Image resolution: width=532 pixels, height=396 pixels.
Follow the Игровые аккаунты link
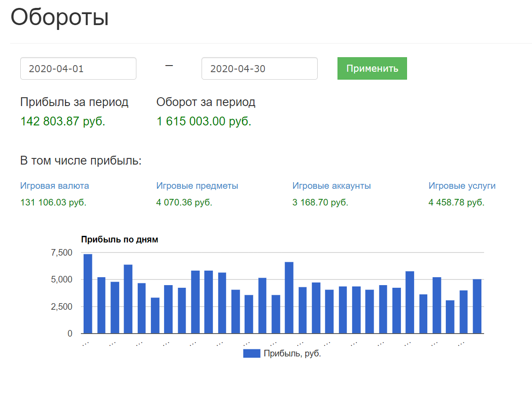(x=331, y=186)
